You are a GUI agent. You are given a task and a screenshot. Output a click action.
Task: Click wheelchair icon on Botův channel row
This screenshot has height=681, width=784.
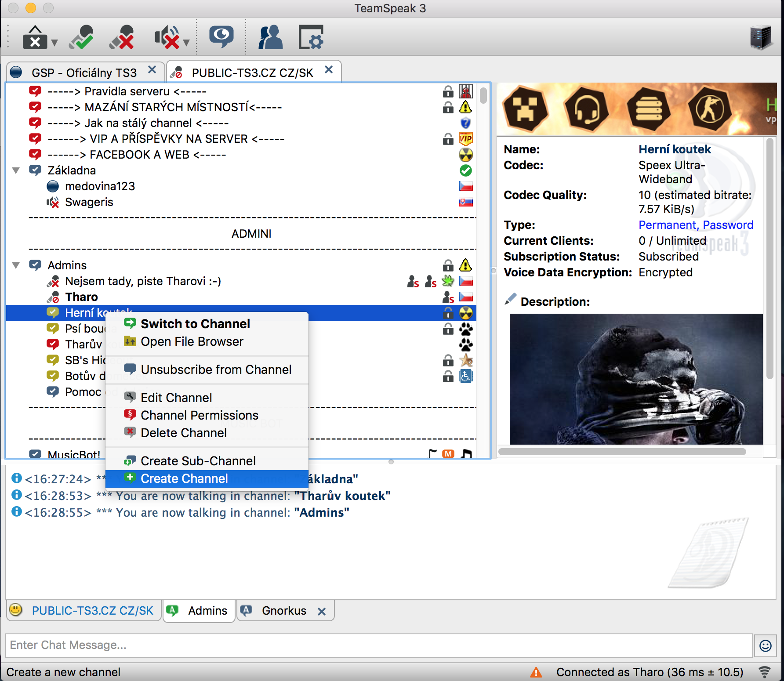click(466, 376)
